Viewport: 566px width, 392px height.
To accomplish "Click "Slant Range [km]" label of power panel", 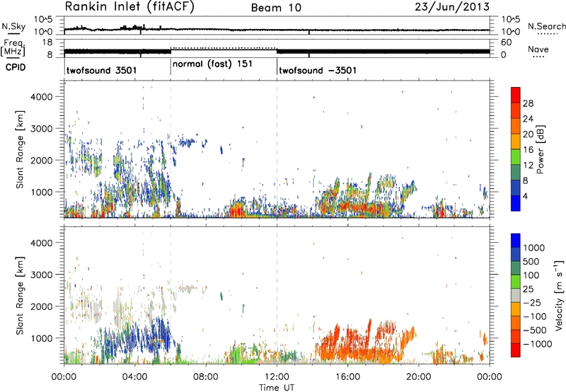I will [20, 149].
